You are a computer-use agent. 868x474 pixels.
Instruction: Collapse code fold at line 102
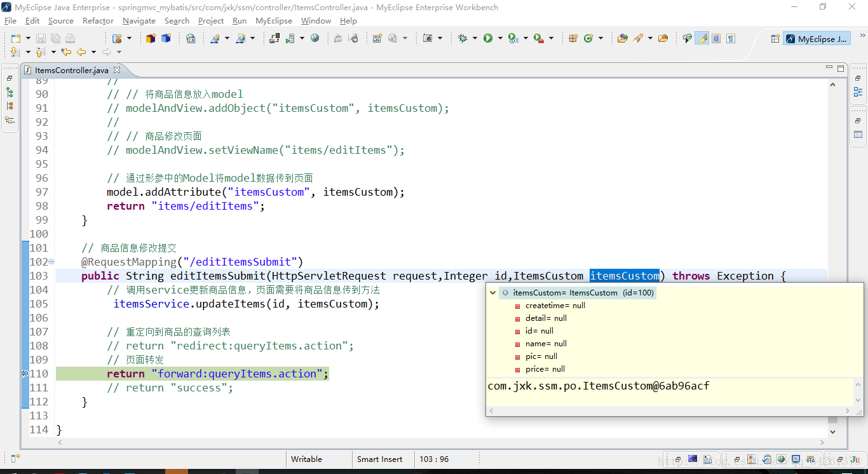point(51,262)
